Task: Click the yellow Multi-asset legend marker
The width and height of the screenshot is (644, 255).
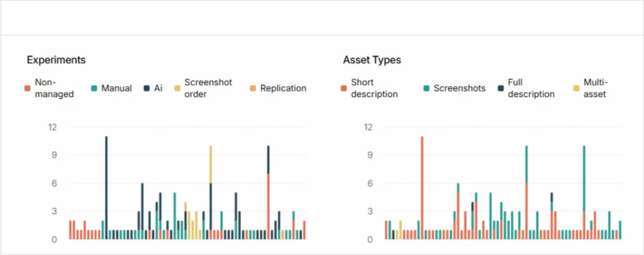Action: 577,88
